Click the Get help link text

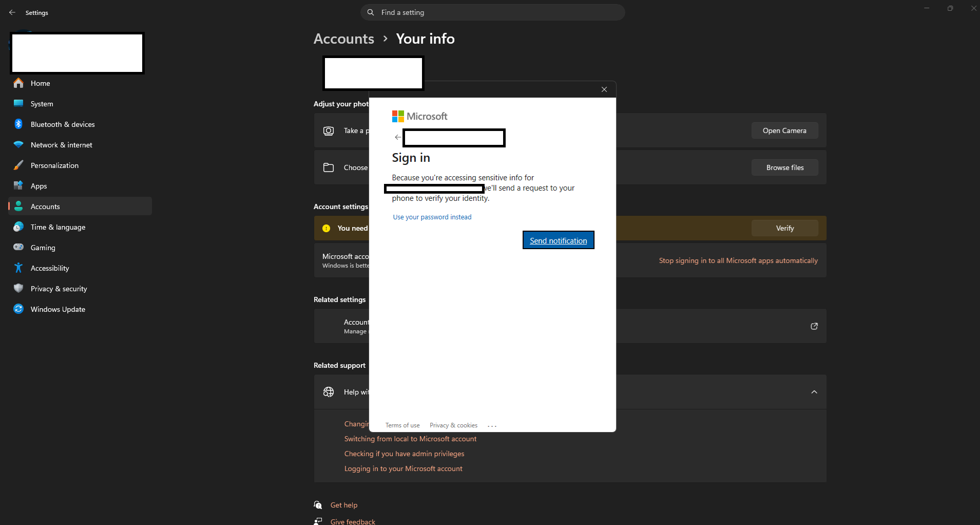pyautogui.click(x=344, y=505)
